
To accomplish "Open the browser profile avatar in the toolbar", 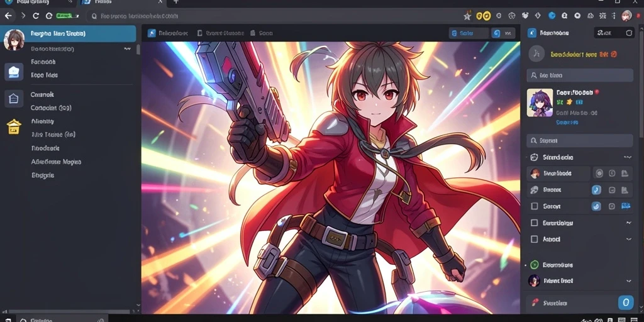I will point(626,16).
